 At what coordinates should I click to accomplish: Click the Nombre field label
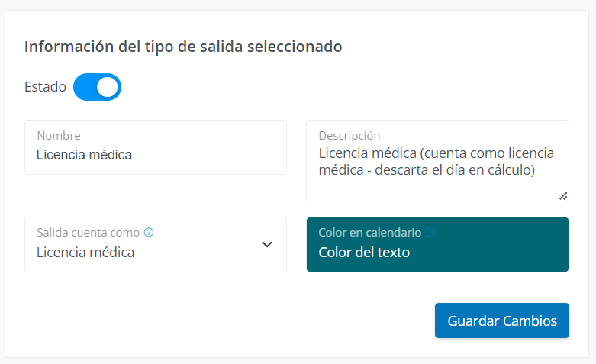[59, 136]
